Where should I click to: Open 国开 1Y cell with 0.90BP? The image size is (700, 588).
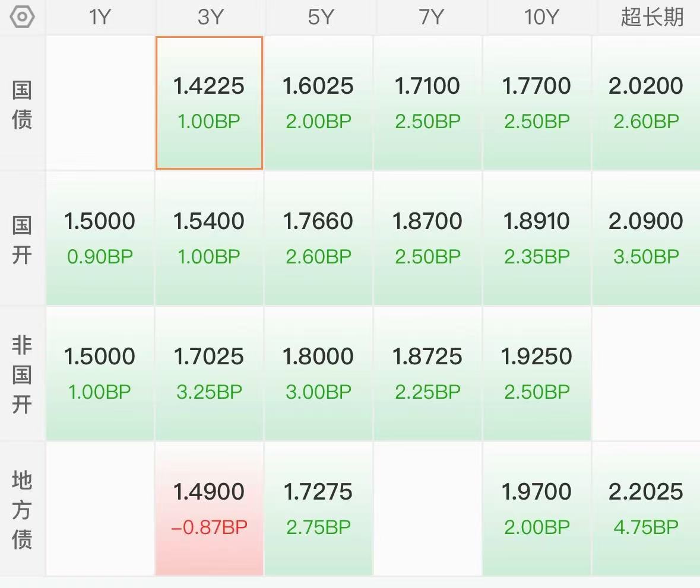click(100, 239)
